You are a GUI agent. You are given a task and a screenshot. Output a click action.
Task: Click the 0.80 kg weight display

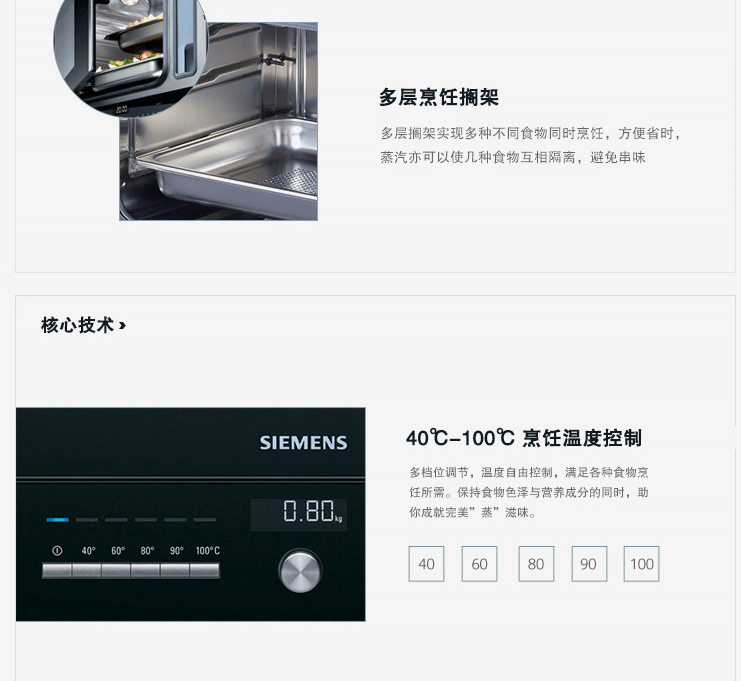[299, 515]
